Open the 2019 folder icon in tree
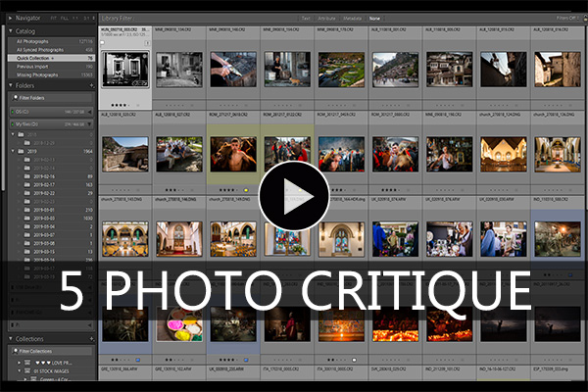588x392 pixels. 22,151
